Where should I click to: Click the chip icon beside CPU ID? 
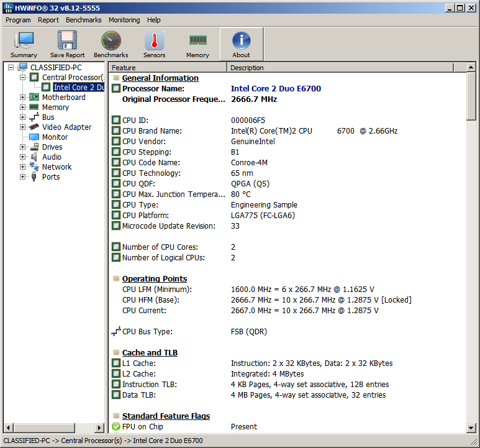(x=116, y=120)
